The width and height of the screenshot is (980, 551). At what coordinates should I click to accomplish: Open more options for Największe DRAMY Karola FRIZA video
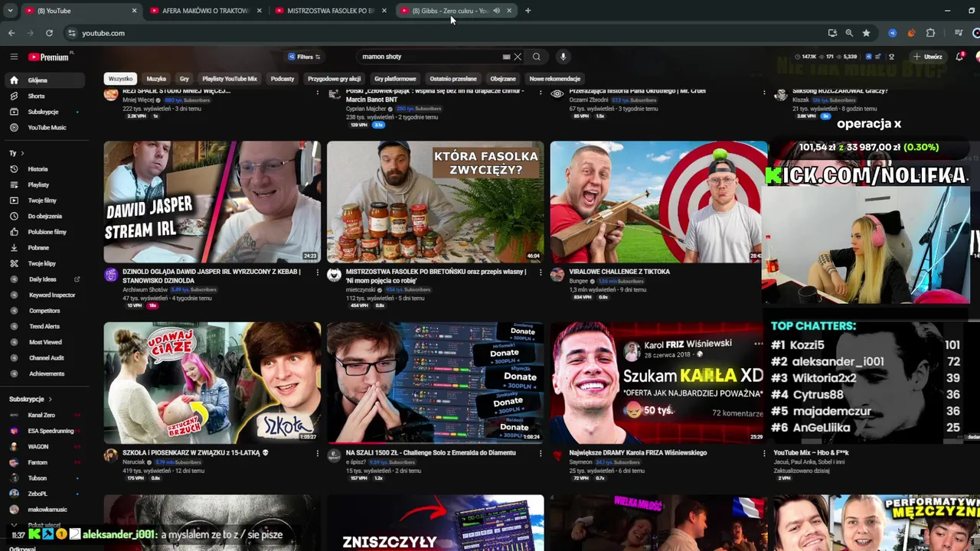coord(763,453)
